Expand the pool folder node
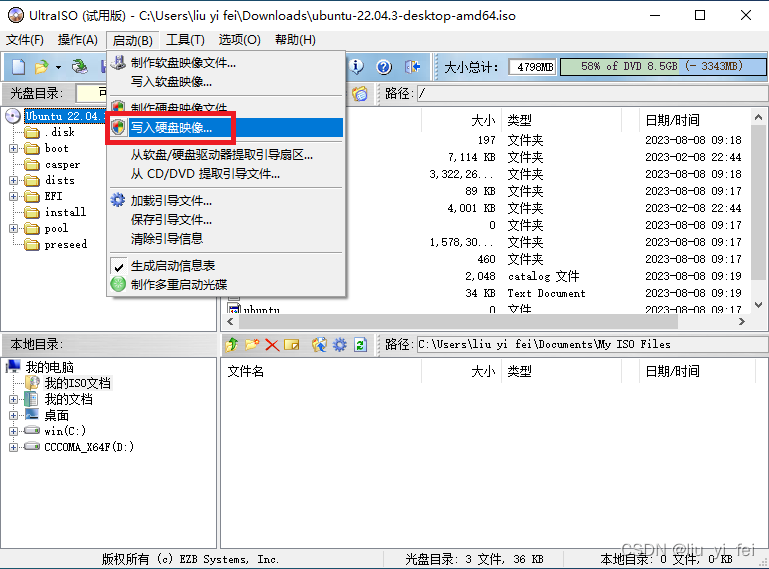The image size is (769, 569). (x=14, y=229)
